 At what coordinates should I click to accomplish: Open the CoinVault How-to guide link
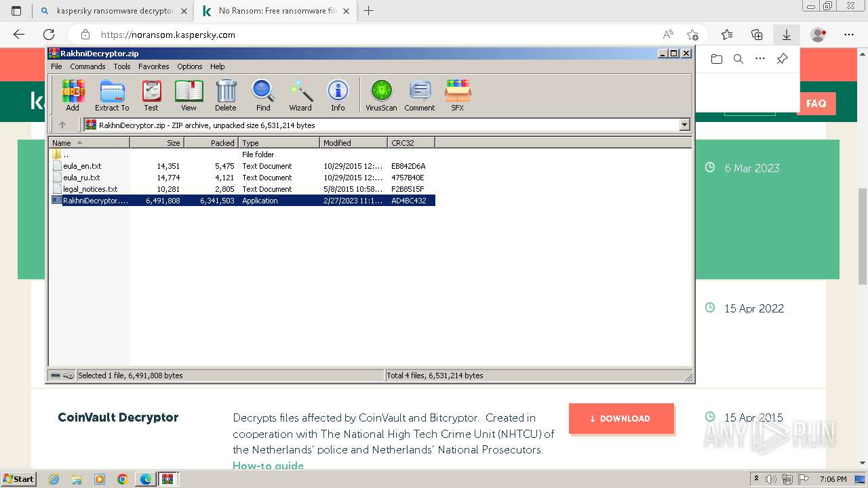tap(268, 466)
